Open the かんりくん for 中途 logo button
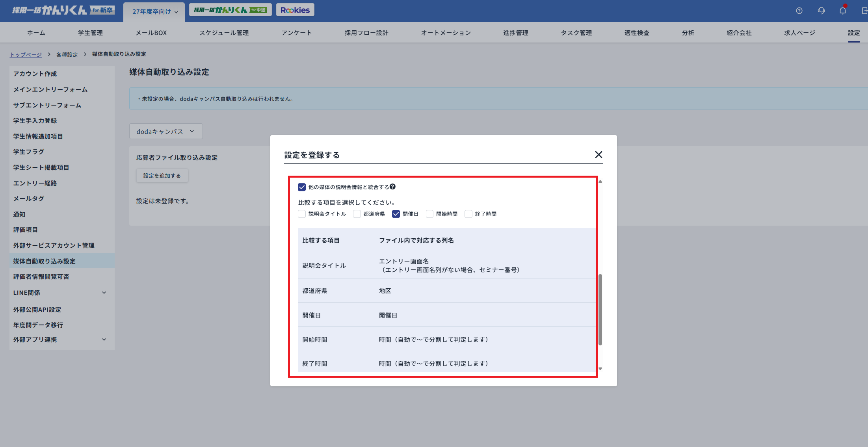Image resolution: width=868 pixels, height=447 pixels. tap(230, 10)
